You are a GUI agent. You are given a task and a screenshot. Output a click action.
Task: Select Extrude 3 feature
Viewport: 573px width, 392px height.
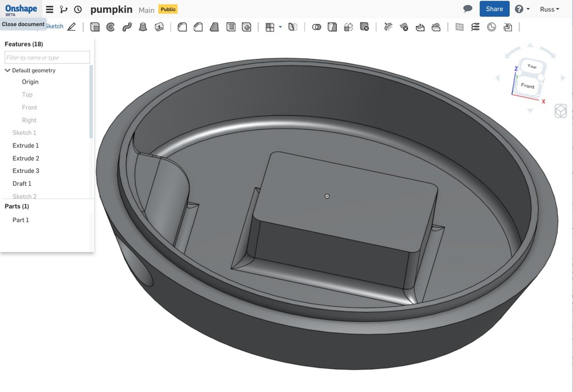(26, 171)
